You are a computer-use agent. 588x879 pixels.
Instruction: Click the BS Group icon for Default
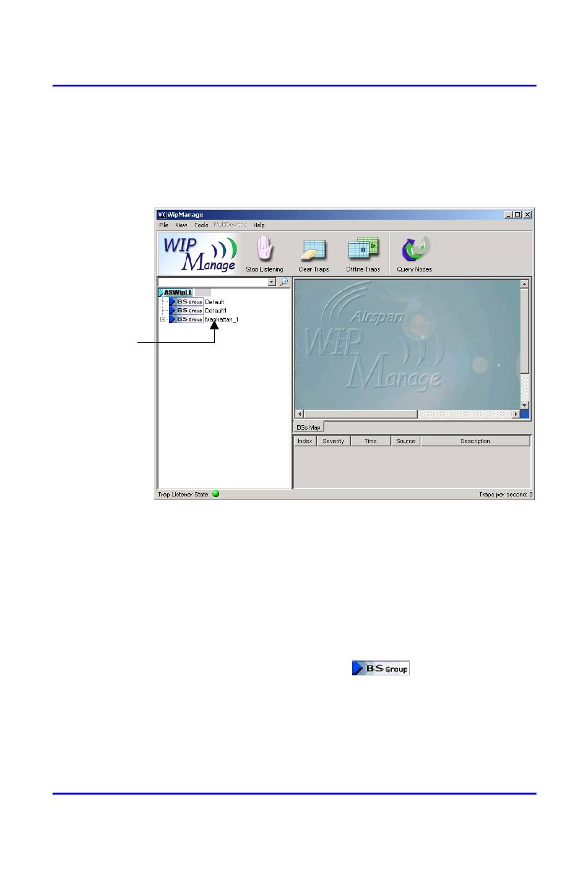186,302
